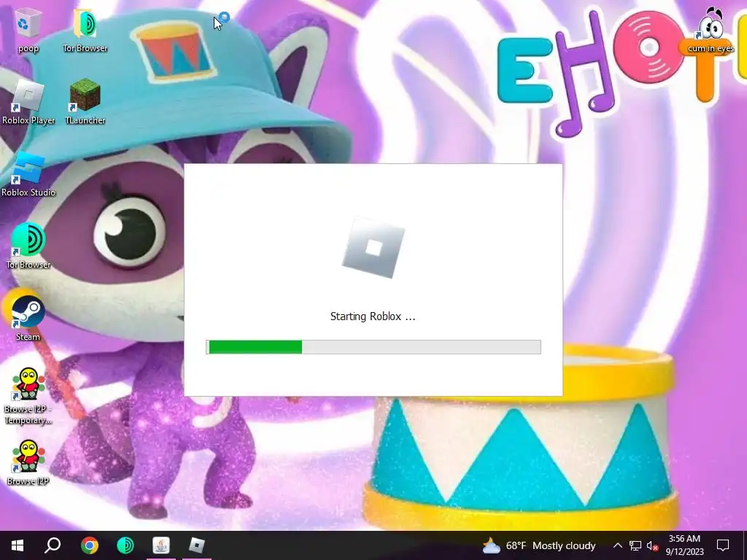Switch to the Java app on taskbar
The width and height of the screenshot is (747, 560).
click(x=161, y=545)
